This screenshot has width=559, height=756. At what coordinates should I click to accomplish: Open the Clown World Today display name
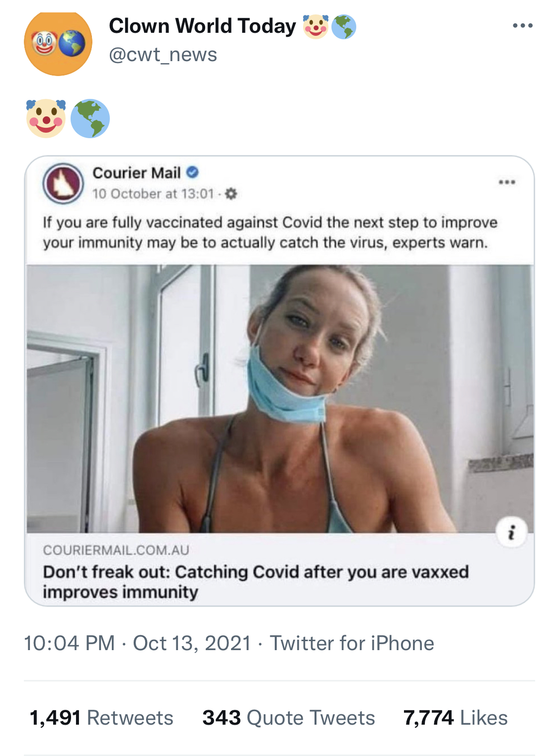202,26
